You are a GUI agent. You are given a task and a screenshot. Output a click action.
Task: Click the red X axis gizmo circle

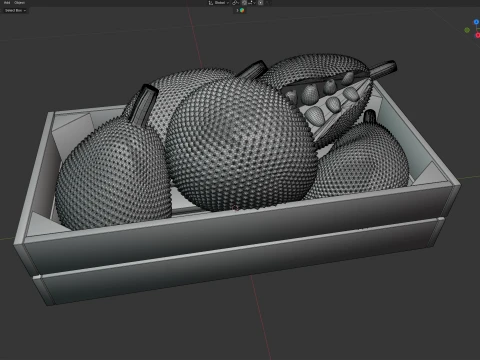478,35
